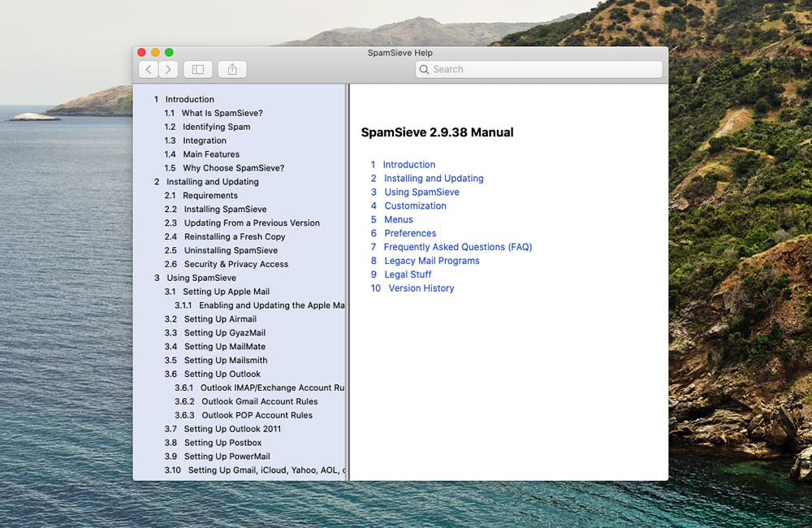
Task: Click the magnifying glass search icon
Action: pyautogui.click(x=424, y=69)
